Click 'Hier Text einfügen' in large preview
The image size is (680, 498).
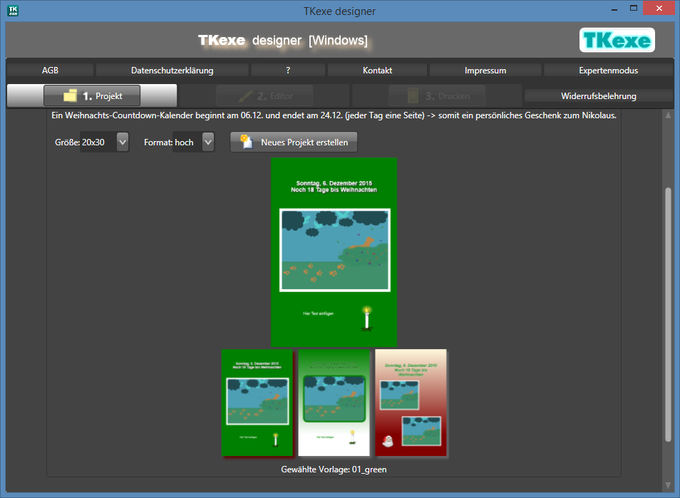(318, 313)
